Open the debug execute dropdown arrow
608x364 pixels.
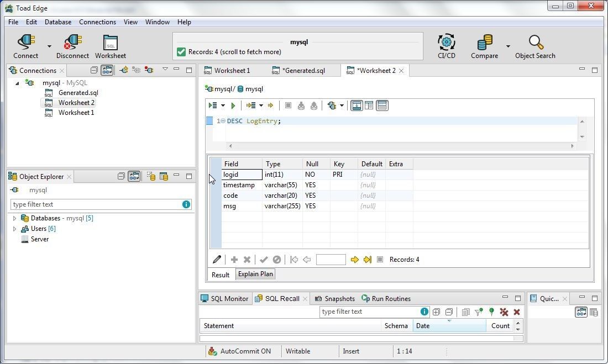(261, 105)
